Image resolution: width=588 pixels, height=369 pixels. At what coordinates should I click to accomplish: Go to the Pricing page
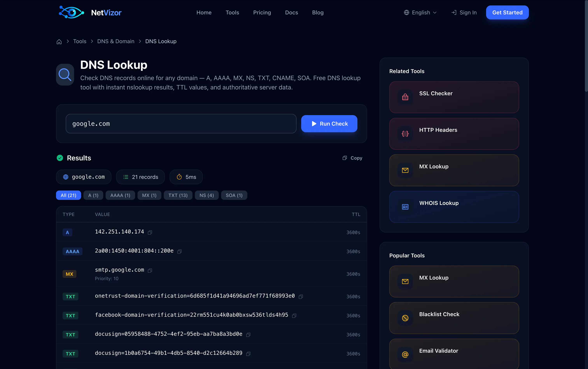pos(262,12)
